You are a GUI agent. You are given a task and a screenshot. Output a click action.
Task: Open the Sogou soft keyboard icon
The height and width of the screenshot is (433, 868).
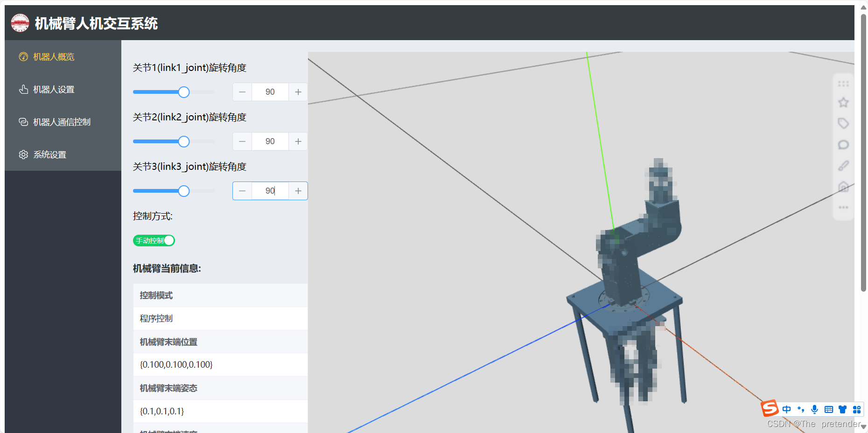click(x=829, y=409)
